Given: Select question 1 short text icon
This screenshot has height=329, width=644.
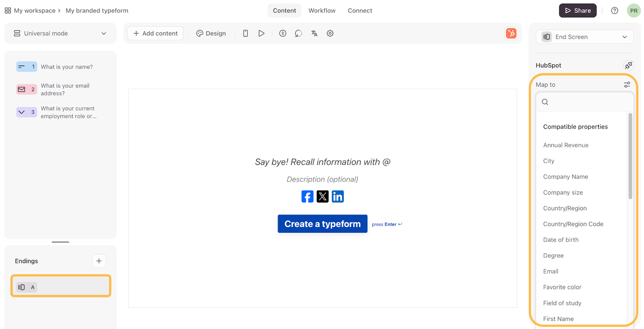Looking at the screenshot, I should pos(27,67).
